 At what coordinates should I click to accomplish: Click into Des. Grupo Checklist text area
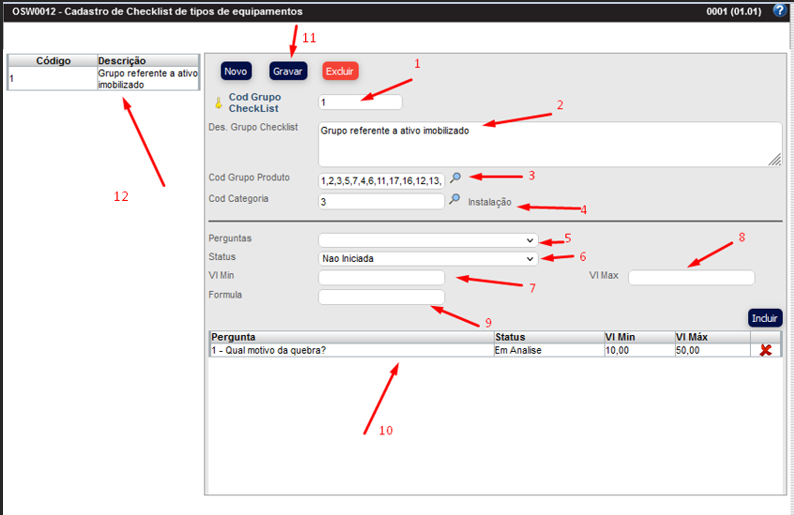coord(548,144)
